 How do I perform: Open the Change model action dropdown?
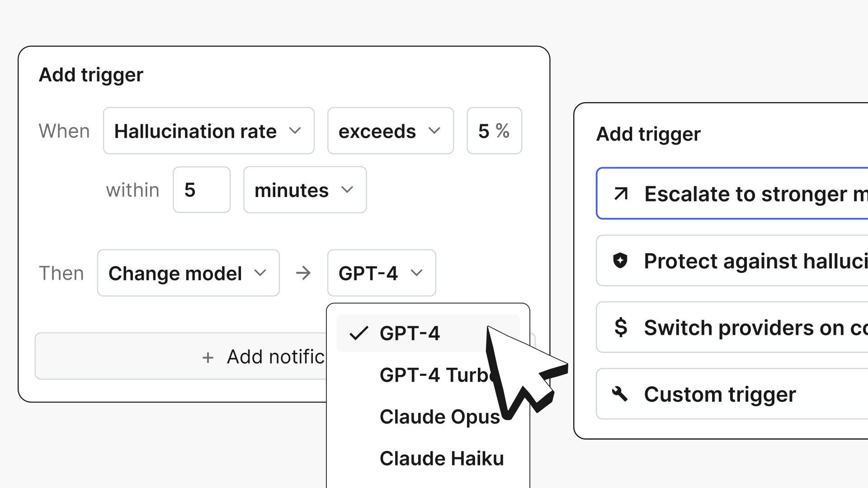(188, 273)
